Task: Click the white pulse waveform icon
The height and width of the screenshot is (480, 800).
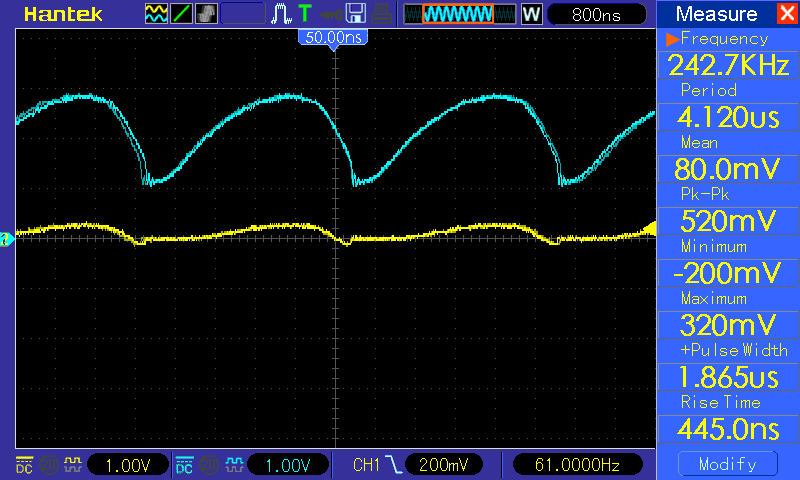Action: pos(281,14)
